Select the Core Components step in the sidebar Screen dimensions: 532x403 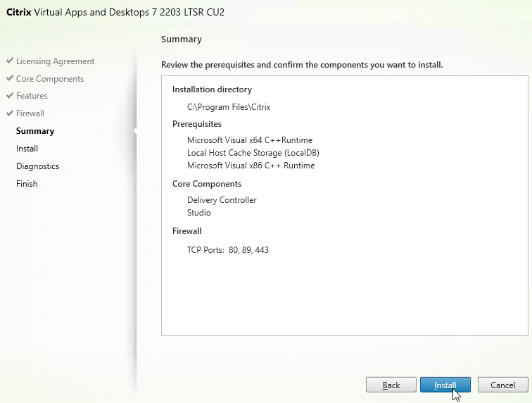tap(50, 79)
